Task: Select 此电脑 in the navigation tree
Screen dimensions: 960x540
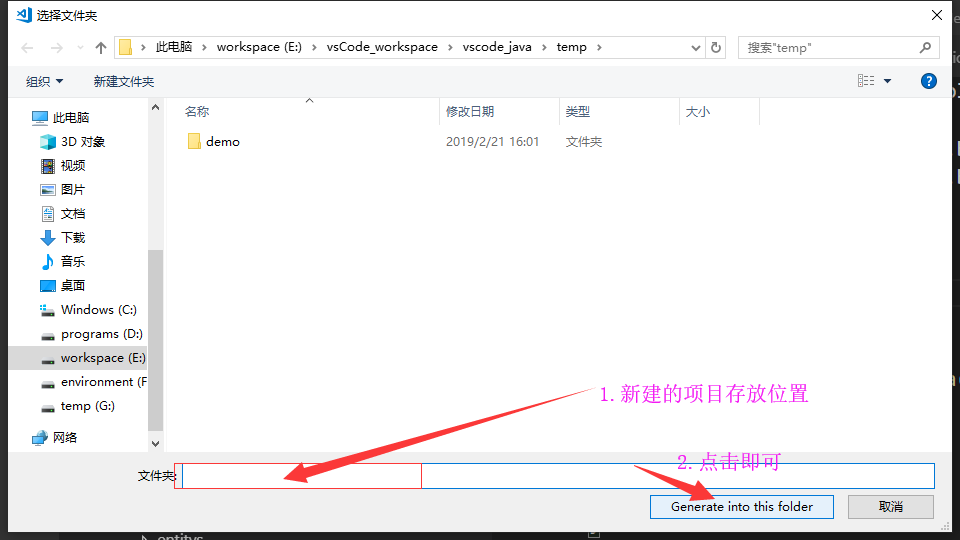Action: click(71, 118)
